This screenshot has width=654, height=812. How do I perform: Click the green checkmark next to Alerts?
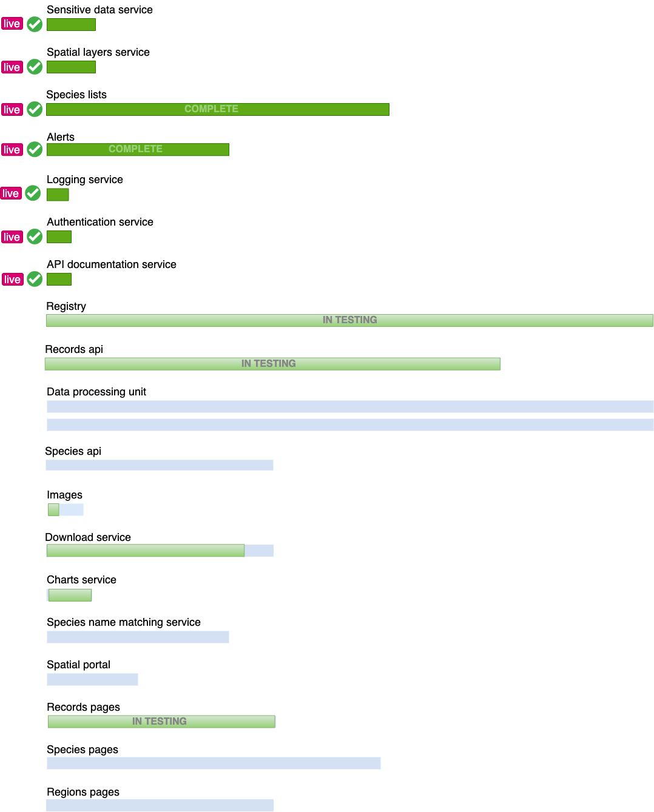coord(35,149)
